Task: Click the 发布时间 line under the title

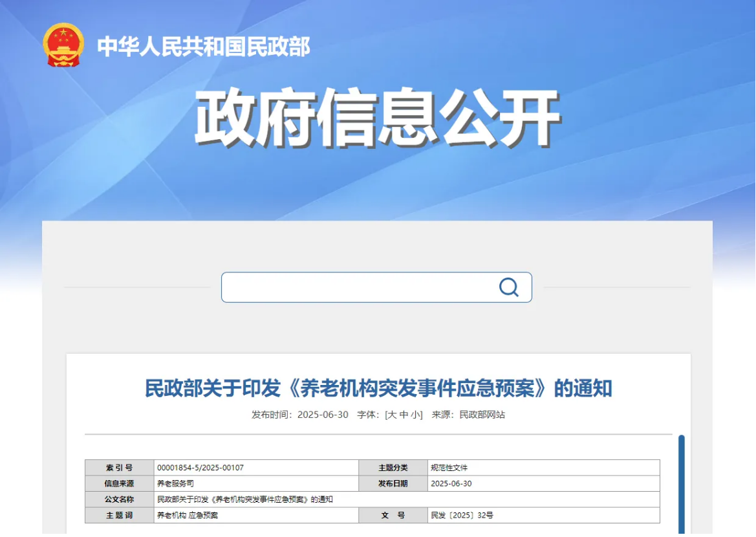Action: (x=300, y=415)
